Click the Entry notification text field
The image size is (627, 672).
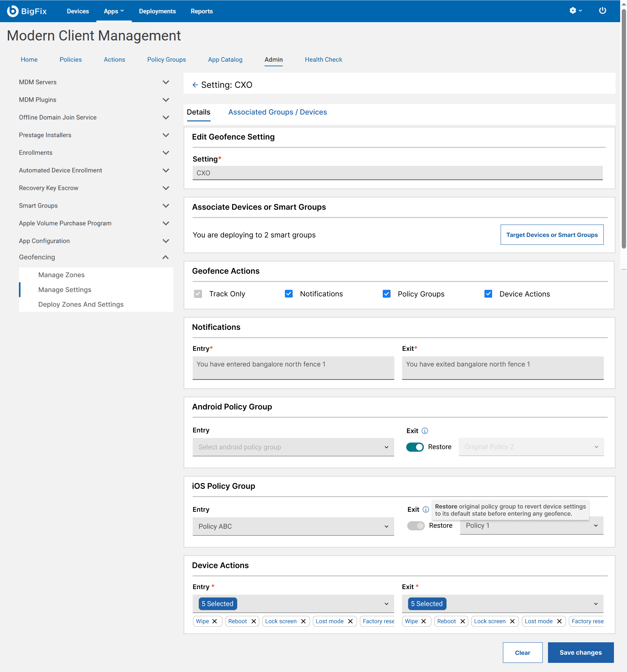[x=293, y=368]
